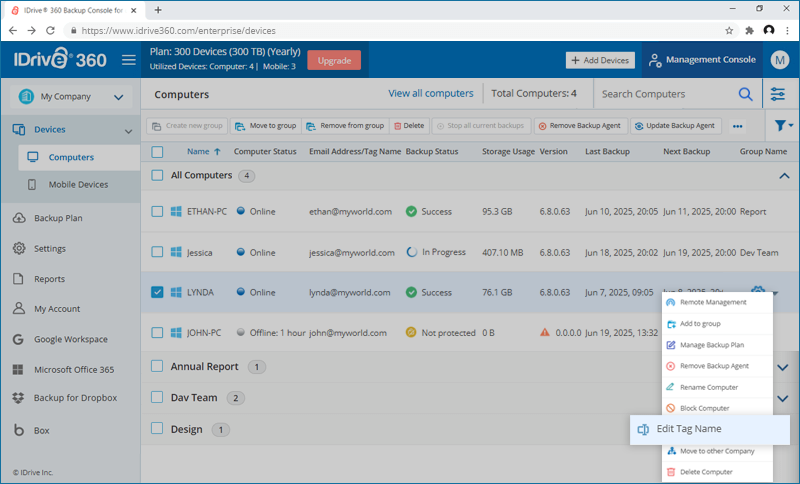800x484 pixels.
Task: Click the Update Backup Agent toolbar button
Action: point(676,126)
